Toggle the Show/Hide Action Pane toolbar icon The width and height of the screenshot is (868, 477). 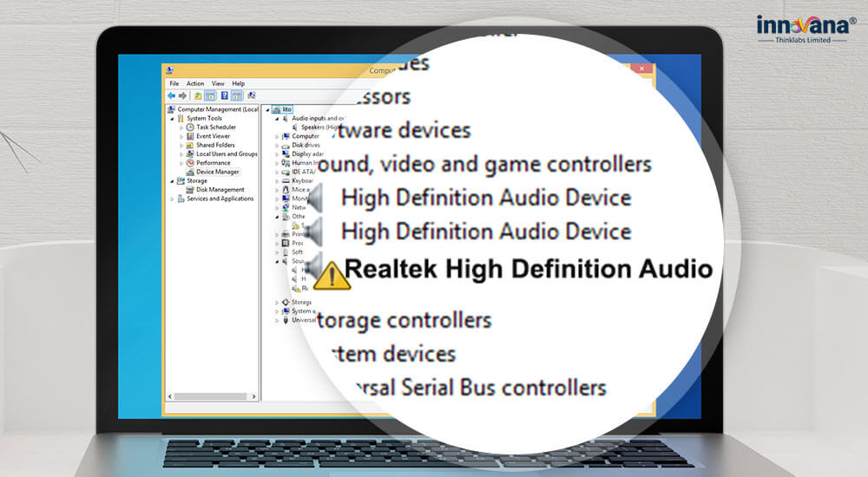point(237,95)
